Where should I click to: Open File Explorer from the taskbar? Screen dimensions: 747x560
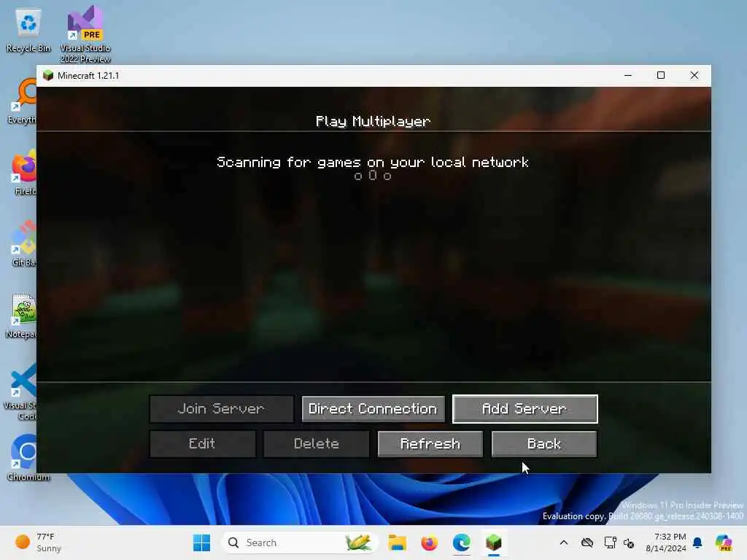click(397, 542)
